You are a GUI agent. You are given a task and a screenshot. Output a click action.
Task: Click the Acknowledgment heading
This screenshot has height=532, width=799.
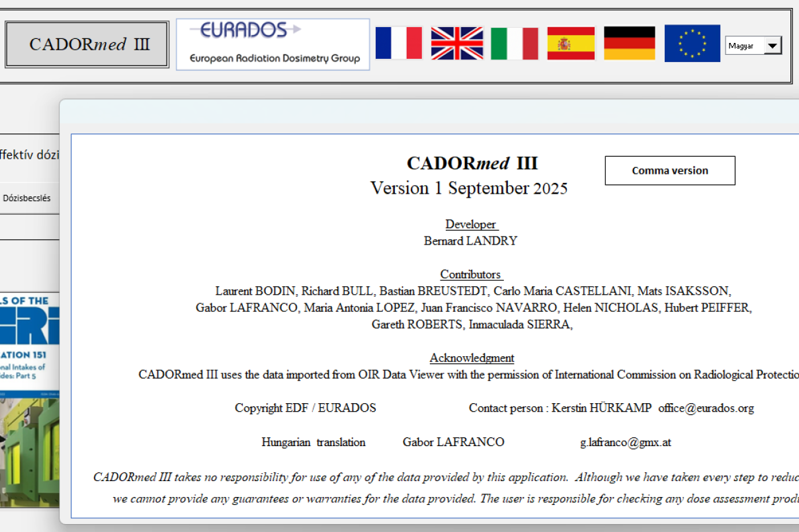(472, 358)
